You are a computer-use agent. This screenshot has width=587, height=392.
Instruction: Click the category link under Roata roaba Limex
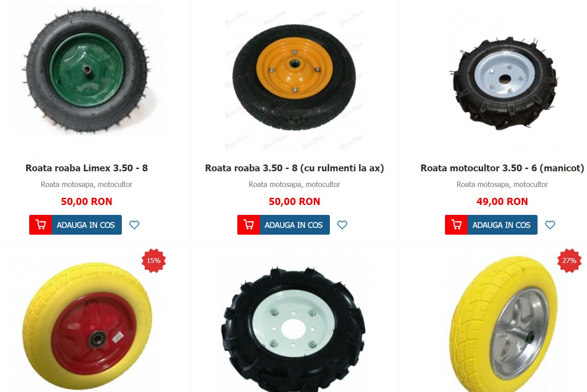pos(87,184)
